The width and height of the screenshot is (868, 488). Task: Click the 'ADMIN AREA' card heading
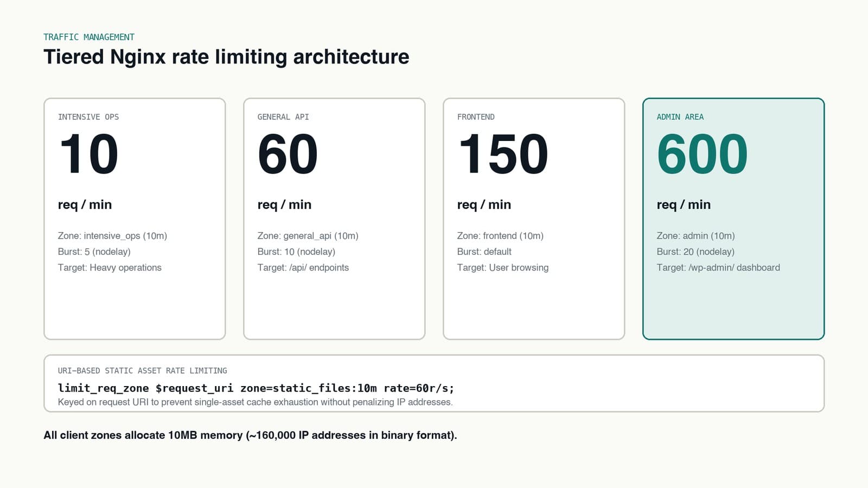[680, 117]
